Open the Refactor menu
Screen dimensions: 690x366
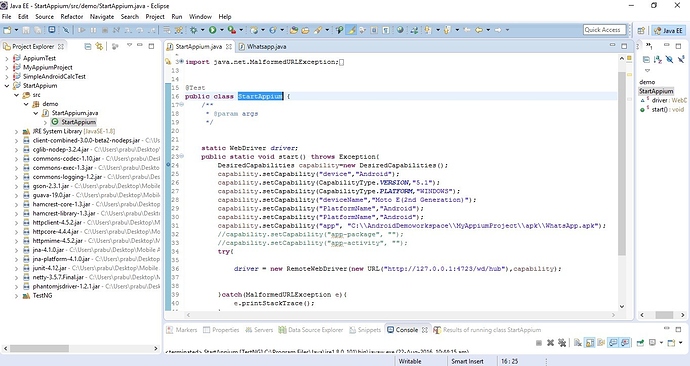tap(72, 17)
